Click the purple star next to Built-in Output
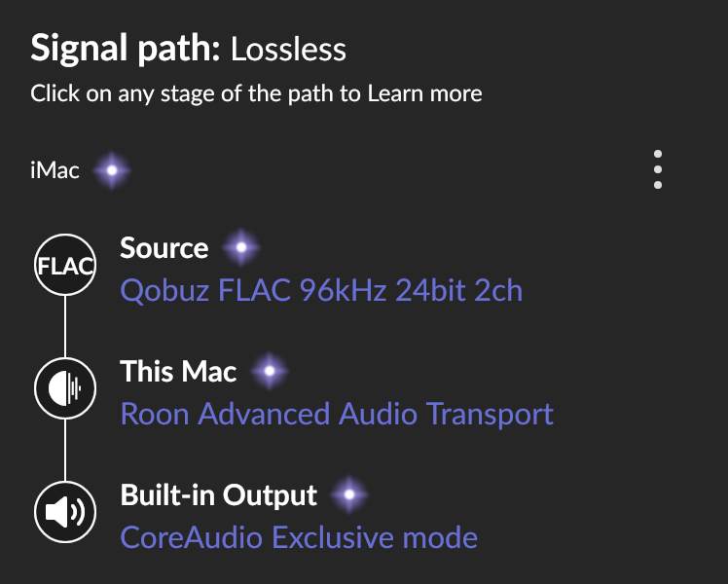This screenshot has height=584, width=728. point(349,494)
